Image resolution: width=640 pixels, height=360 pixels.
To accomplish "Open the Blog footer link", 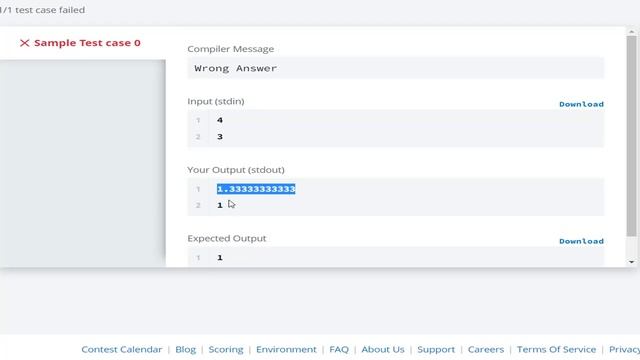I will point(185,349).
